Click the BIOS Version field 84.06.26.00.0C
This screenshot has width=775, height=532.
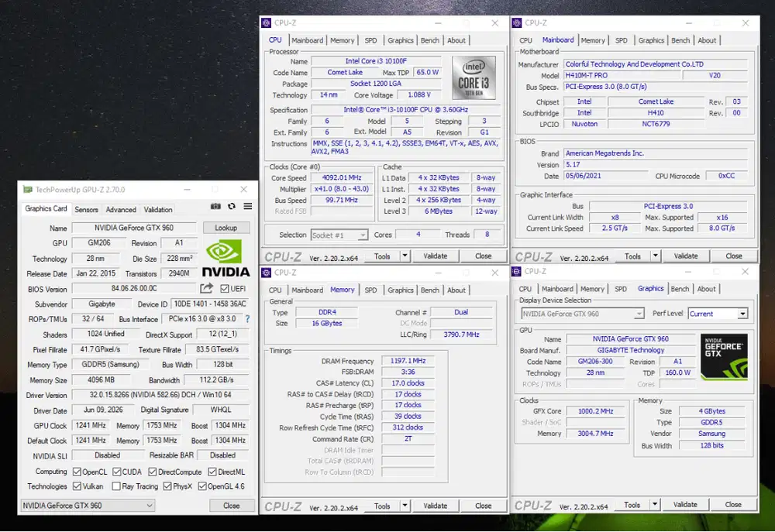(x=134, y=288)
